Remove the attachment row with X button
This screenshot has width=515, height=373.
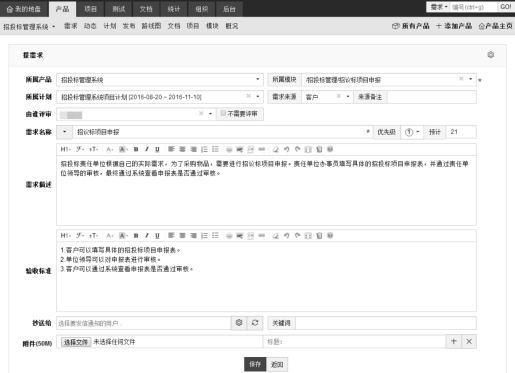coord(469,341)
